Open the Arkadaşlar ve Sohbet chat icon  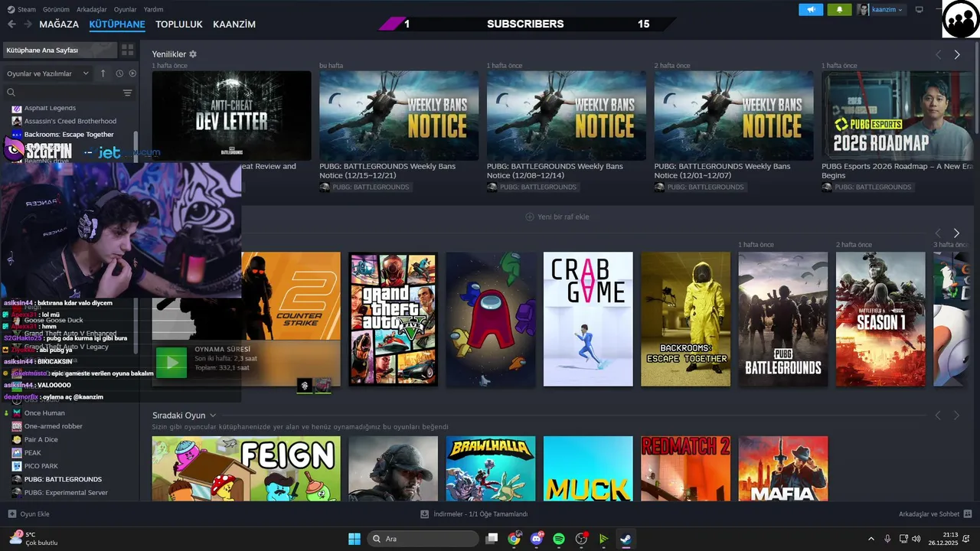968,514
